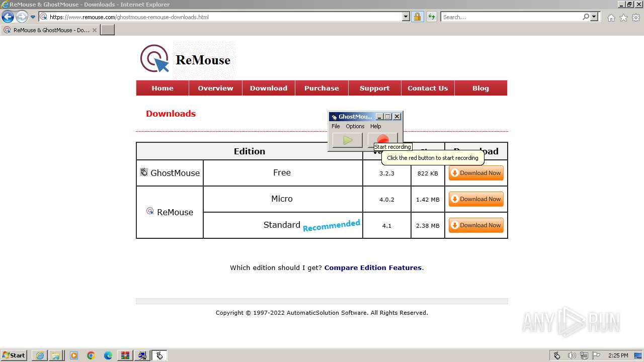Click the Recommended label beside Standard

[332, 225]
